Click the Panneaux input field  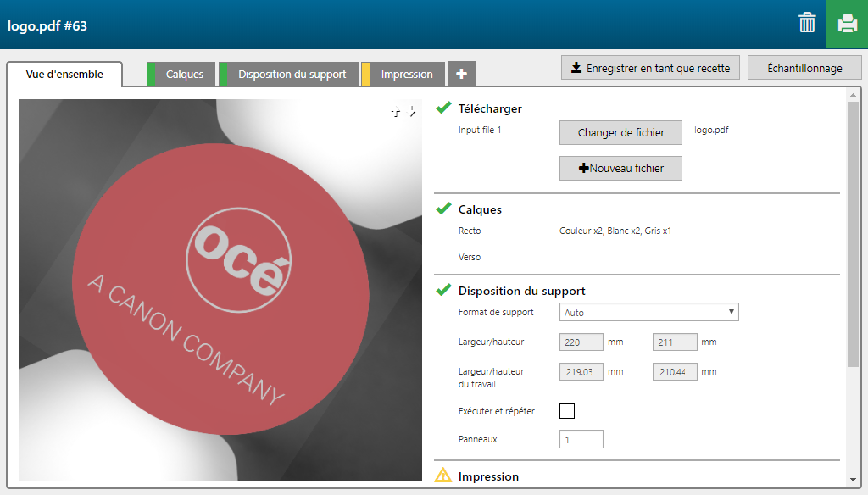coord(581,439)
